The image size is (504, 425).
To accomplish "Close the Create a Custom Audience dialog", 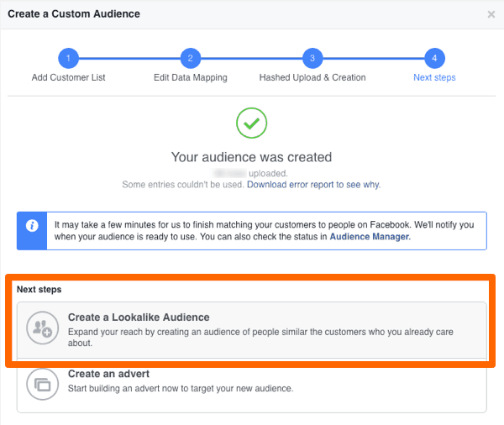I will coord(491,14).
